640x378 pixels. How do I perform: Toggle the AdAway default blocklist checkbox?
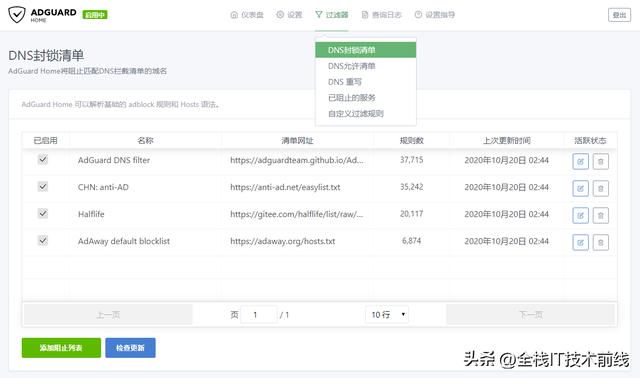click(43, 240)
